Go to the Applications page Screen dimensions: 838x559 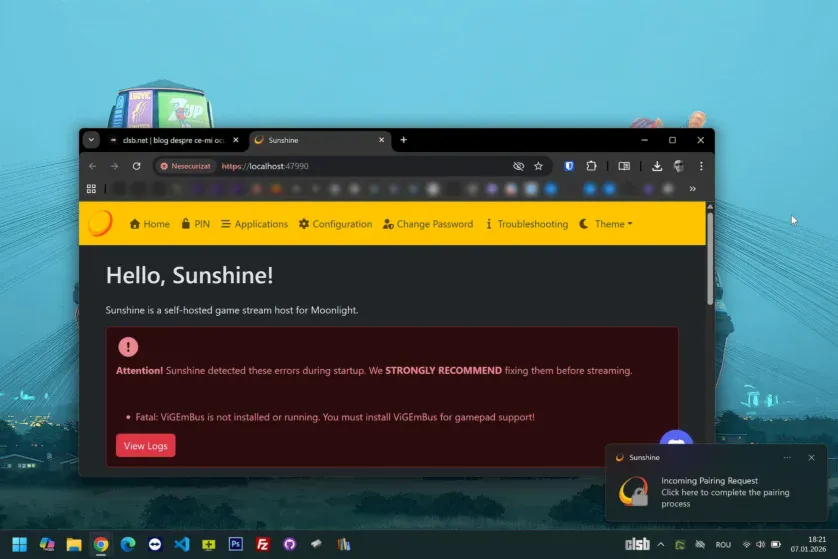coord(254,224)
